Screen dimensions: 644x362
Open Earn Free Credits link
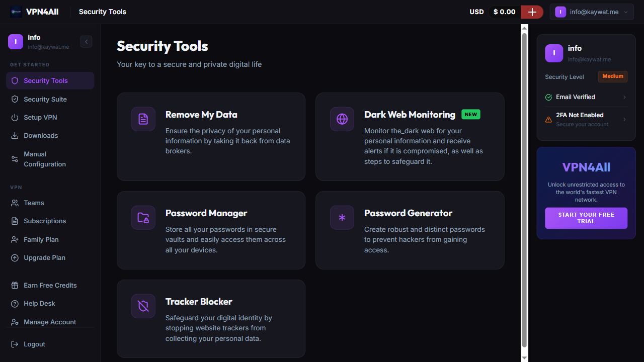pyautogui.click(x=50, y=285)
